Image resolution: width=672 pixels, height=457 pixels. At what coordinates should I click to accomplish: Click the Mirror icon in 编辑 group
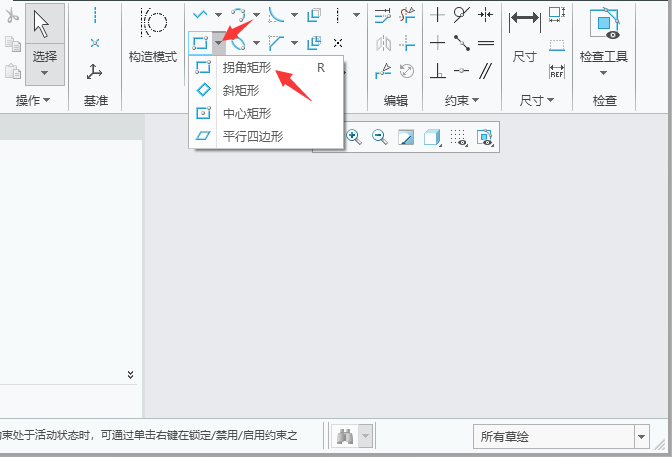click(383, 43)
